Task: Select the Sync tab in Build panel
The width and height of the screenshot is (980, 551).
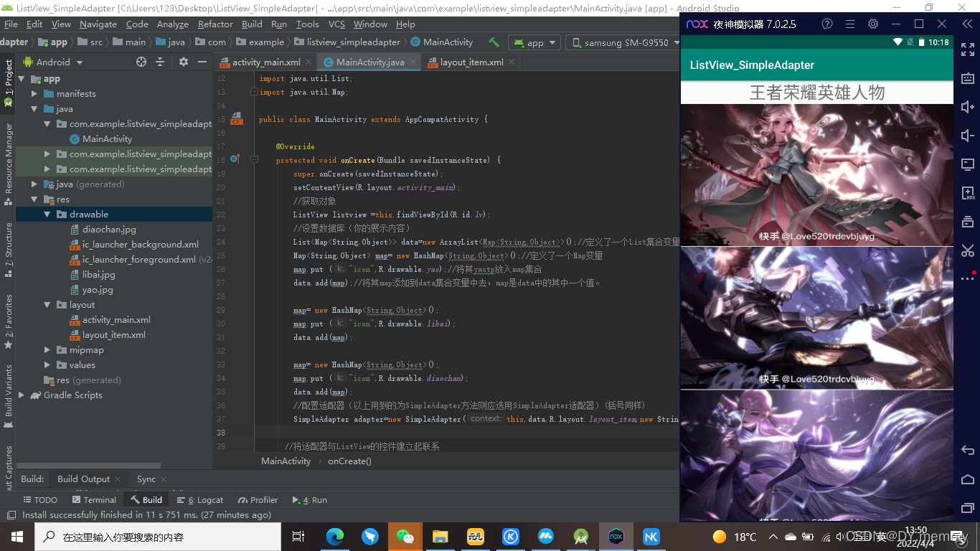Action: [x=146, y=479]
